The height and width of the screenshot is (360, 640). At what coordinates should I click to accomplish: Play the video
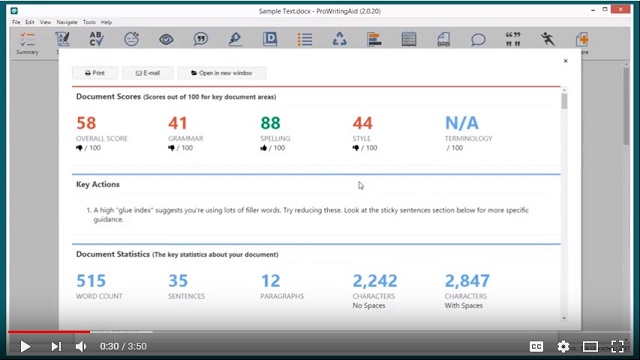pos(25,347)
